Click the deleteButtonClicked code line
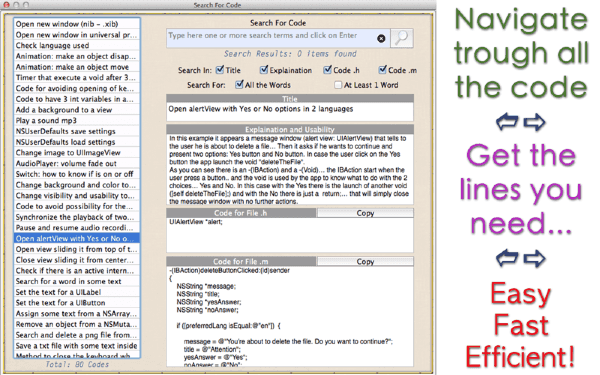Screen dimensions: 600x375 [230, 270]
